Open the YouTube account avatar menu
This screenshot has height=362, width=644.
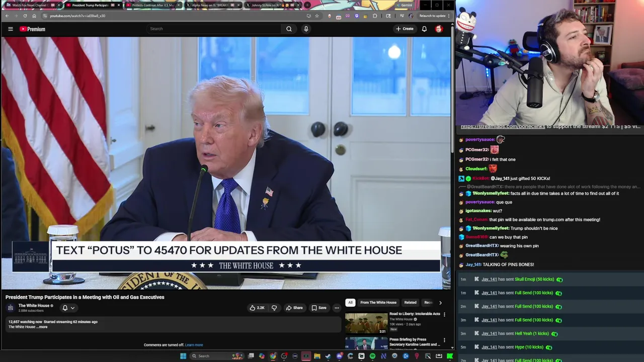coord(439,29)
